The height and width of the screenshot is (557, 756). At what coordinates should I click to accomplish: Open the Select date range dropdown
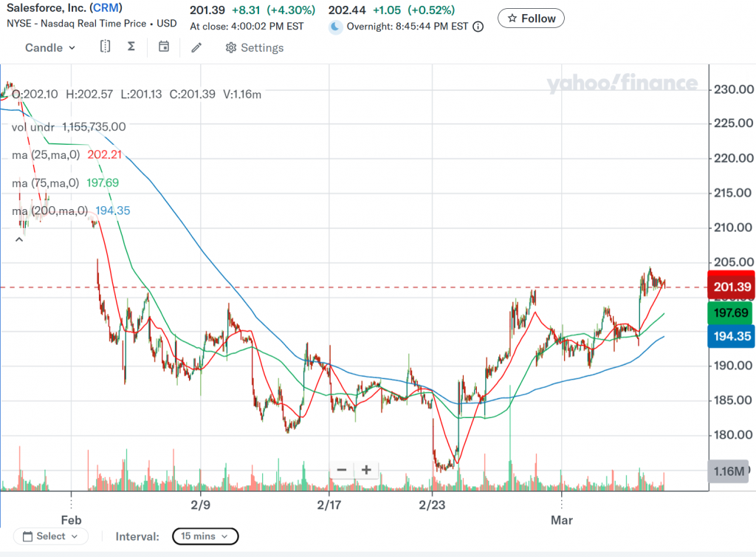[x=50, y=536]
